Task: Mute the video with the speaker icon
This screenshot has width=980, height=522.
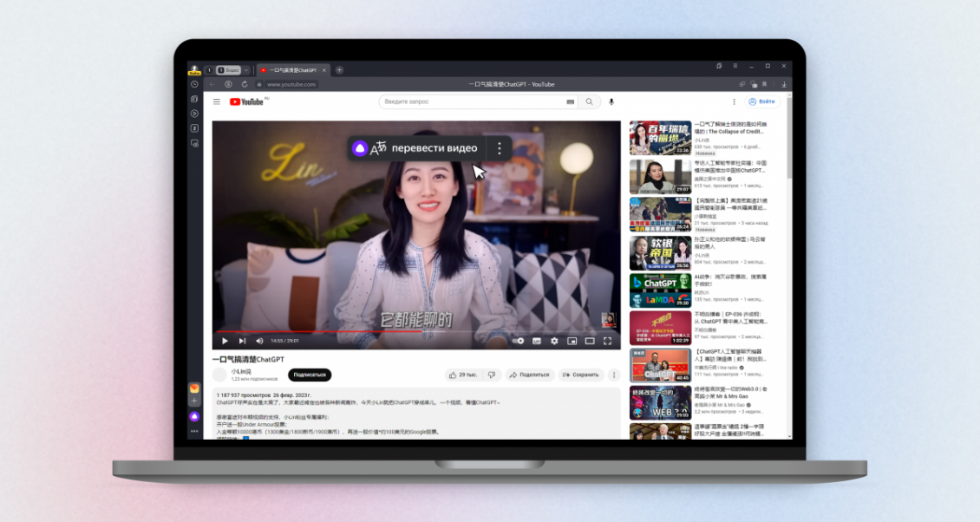Action: point(259,341)
